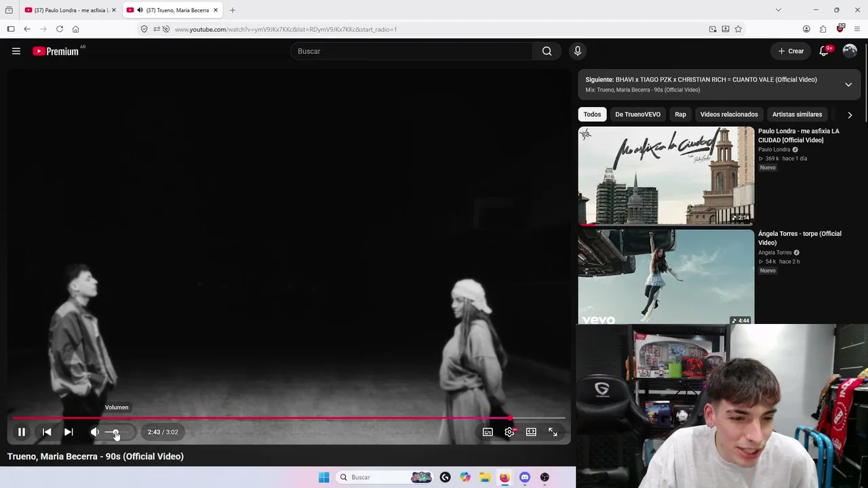
Task: Mute the Trueno tab via its audio icon
Action: [140, 10]
